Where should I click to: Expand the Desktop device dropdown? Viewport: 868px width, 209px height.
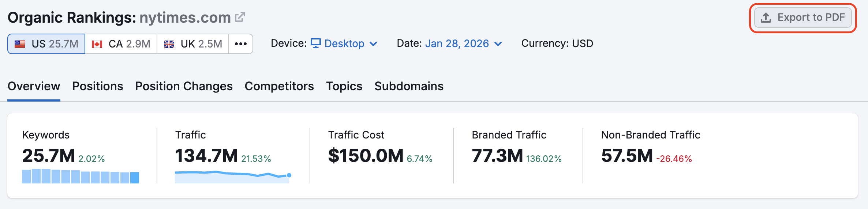click(344, 43)
